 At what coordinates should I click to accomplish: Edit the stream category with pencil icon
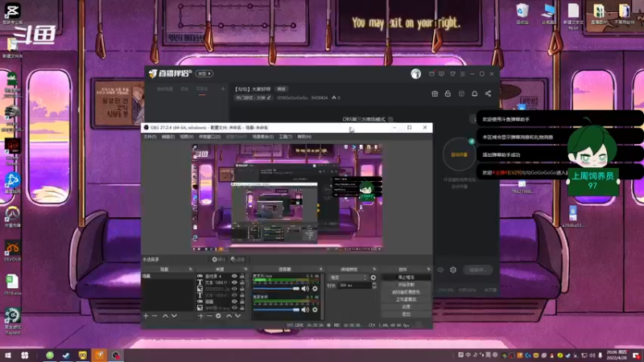269,97
